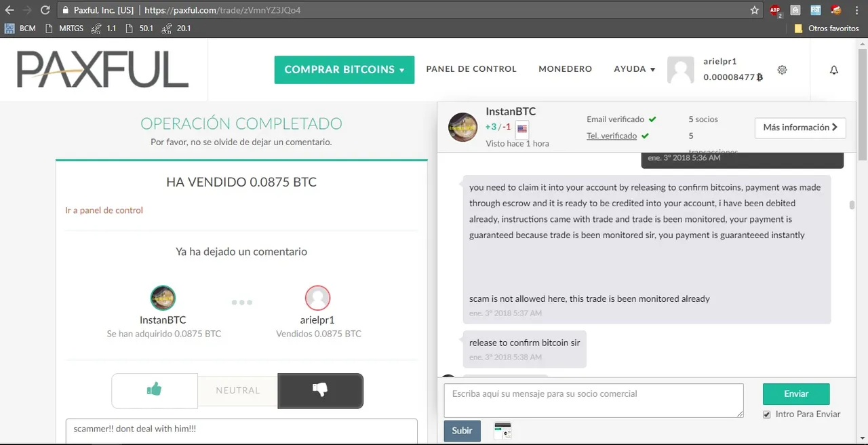Open account settings gear icon
Screen dimensions: 868x445
[782, 70]
